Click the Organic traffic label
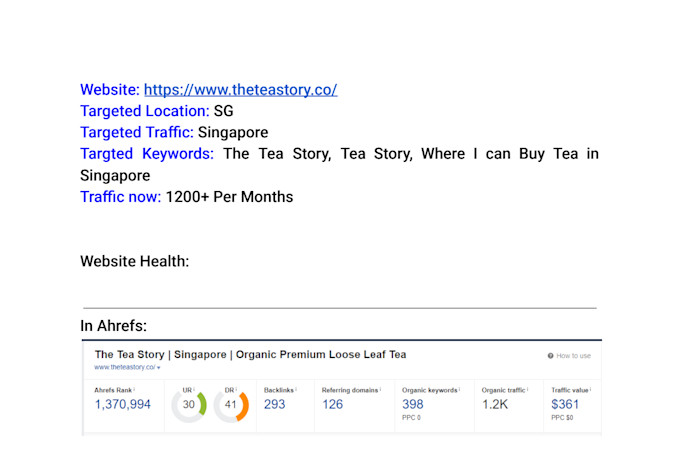 [503, 390]
